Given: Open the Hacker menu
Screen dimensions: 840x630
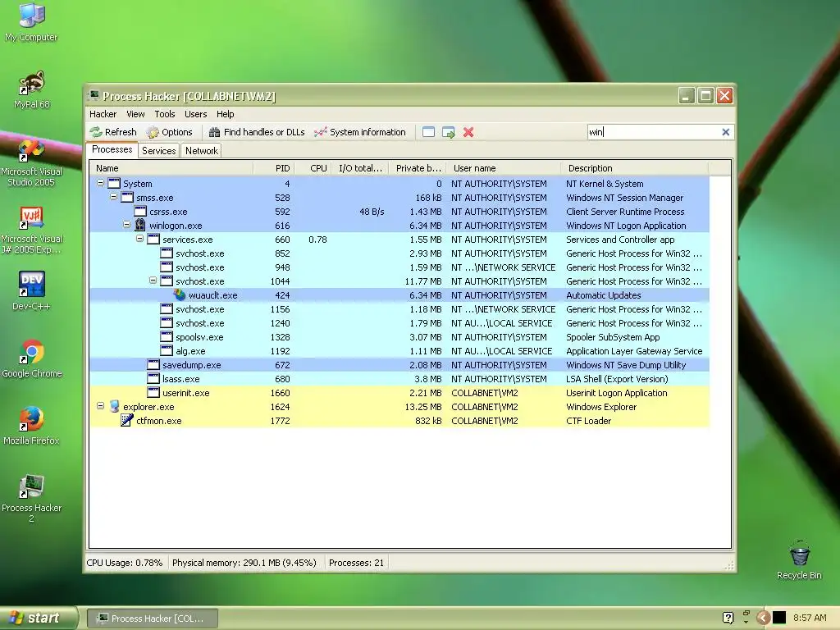Looking at the screenshot, I should [103, 114].
